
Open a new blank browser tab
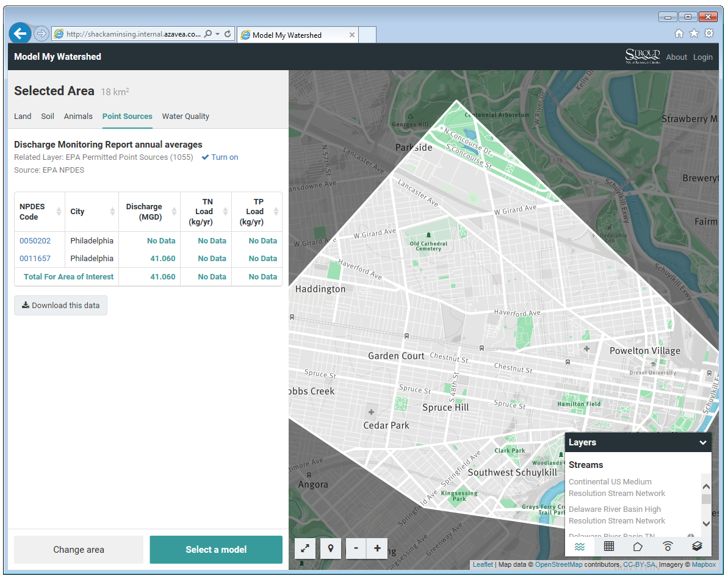(367, 35)
